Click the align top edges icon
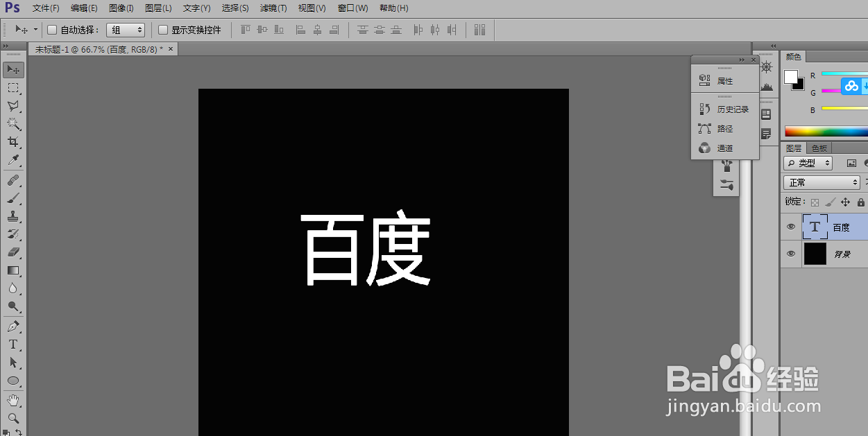This screenshot has height=436, width=868. [246, 30]
